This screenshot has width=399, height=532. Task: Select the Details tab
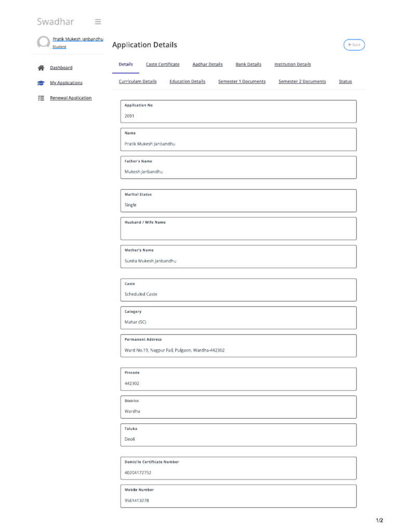point(126,64)
